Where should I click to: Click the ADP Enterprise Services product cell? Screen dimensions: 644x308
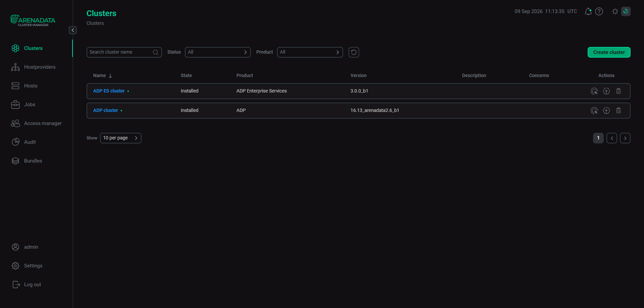point(261,91)
